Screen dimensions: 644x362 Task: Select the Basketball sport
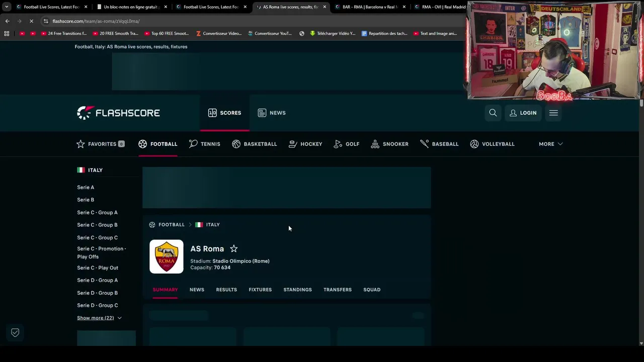click(255, 144)
